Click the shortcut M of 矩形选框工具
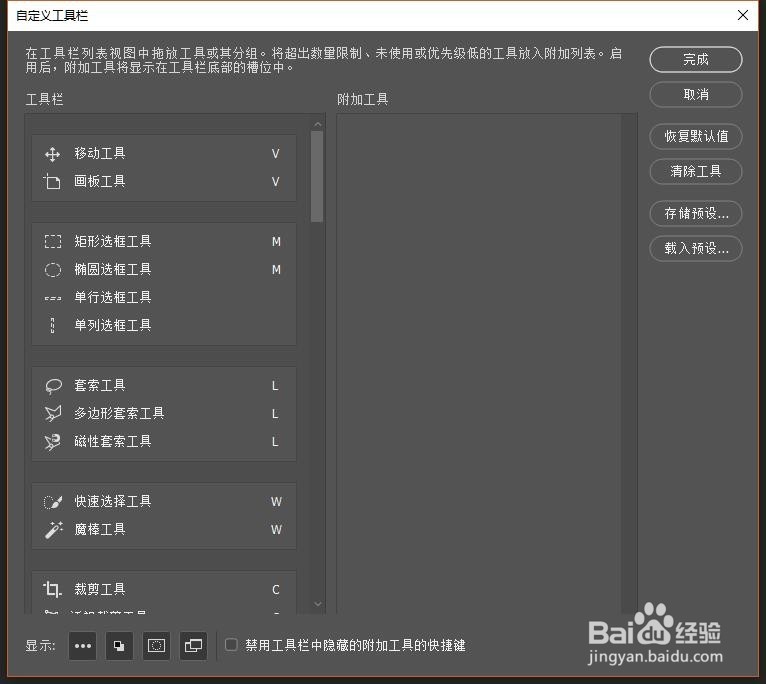 (276, 242)
